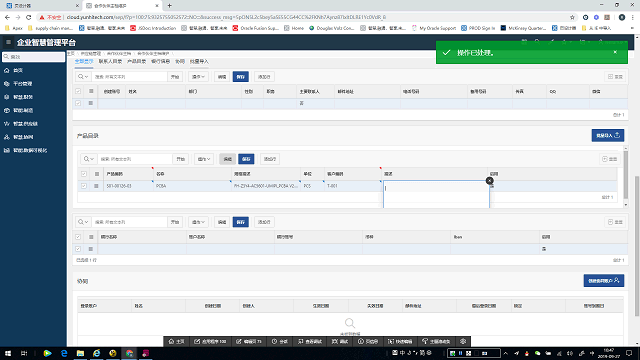The height and width of the screenshot is (360, 640).
Task: Toggle the hamburger navigation menu icon
Action: coord(8,42)
